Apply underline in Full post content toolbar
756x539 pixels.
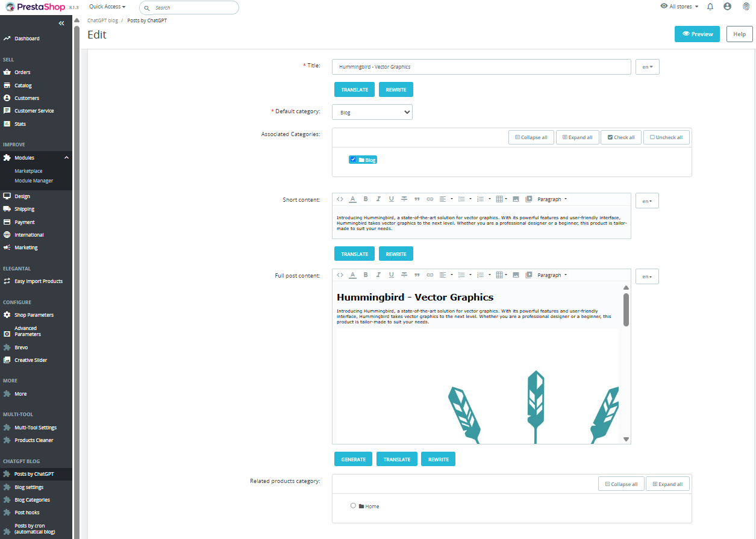(x=392, y=275)
